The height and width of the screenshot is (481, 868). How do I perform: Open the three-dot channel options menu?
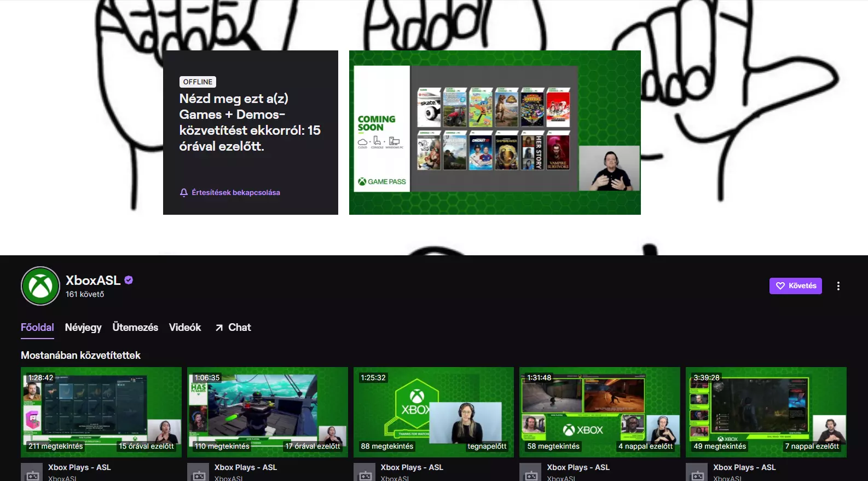click(x=838, y=286)
